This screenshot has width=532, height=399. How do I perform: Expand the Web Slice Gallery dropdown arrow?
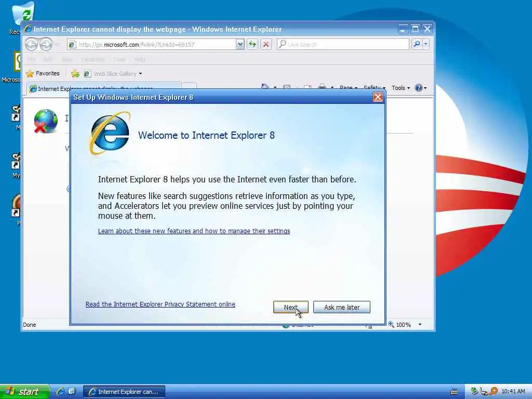[x=140, y=74]
